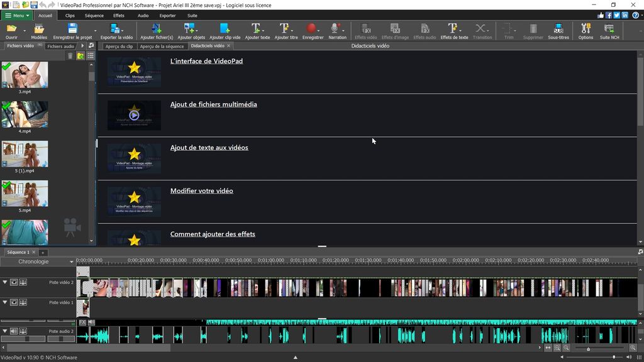Toggle visibility eye of Piste vidéo 1
The height and width of the screenshot is (362, 644).
click(x=14, y=302)
